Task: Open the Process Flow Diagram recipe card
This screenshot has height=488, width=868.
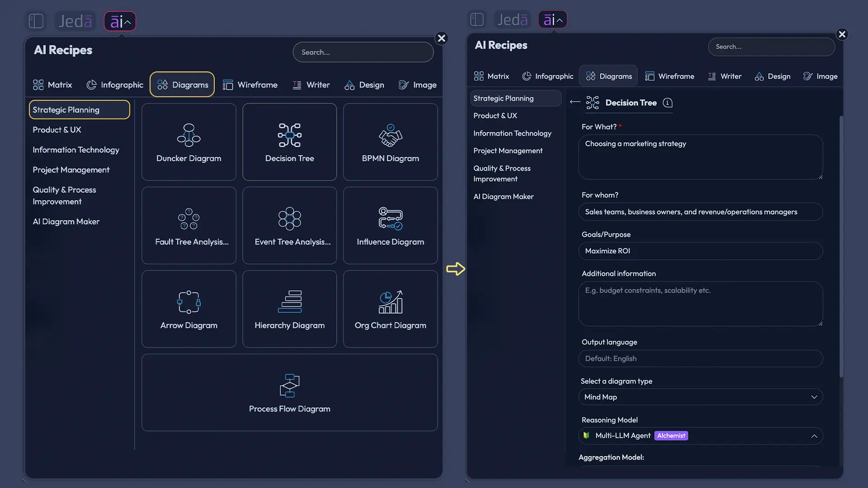Action: [x=290, y=393]
